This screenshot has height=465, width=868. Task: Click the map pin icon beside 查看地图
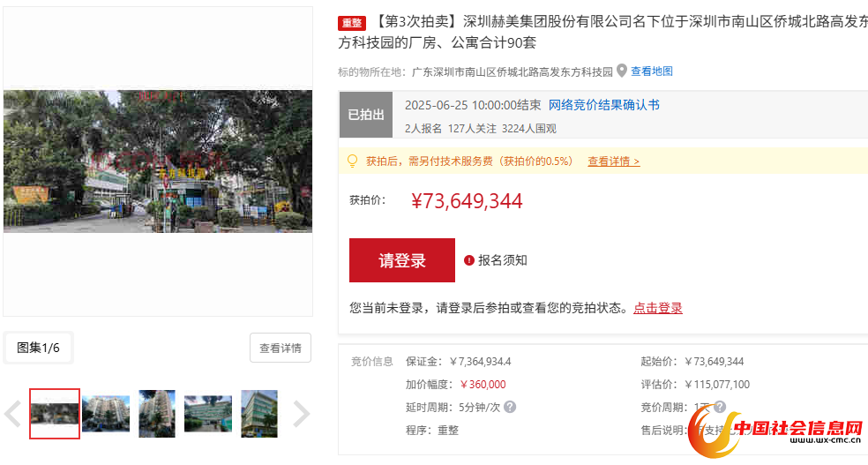tap(622, 71)
